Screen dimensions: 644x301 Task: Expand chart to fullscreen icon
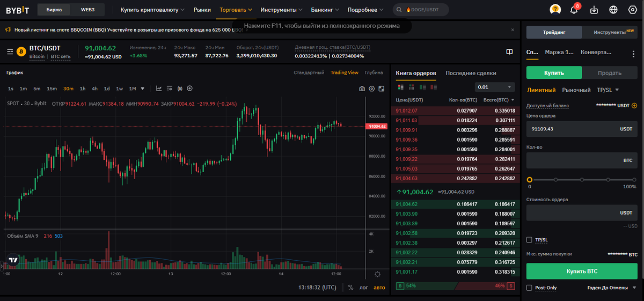point(381,89)
